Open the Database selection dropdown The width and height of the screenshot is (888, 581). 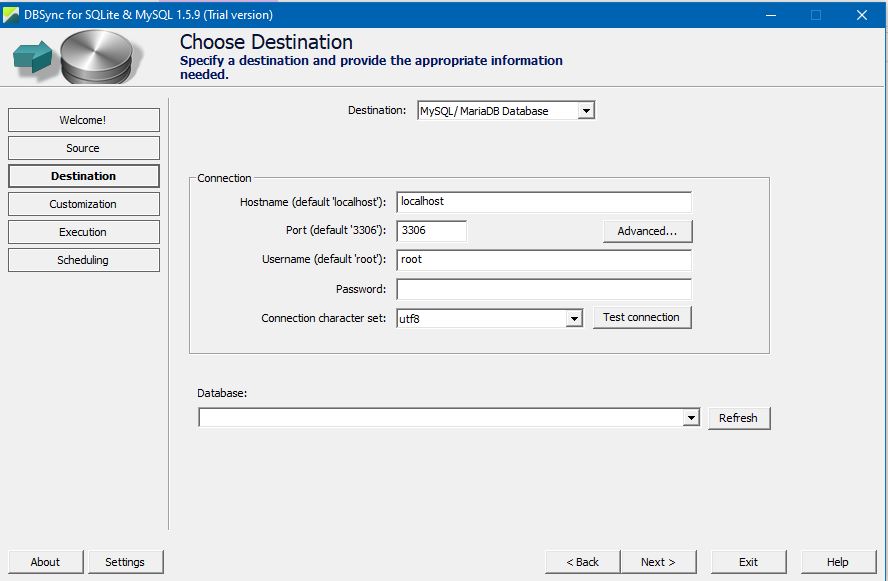(691, 417)
